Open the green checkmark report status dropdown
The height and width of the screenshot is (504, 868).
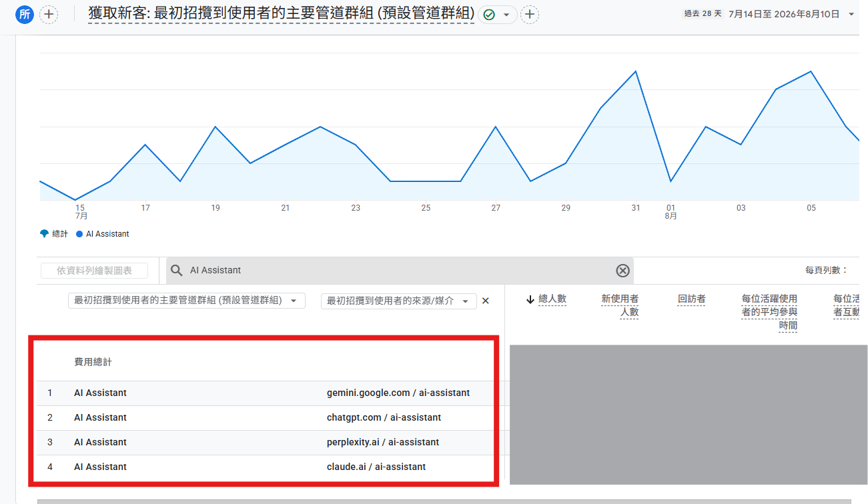coord(497,14)
